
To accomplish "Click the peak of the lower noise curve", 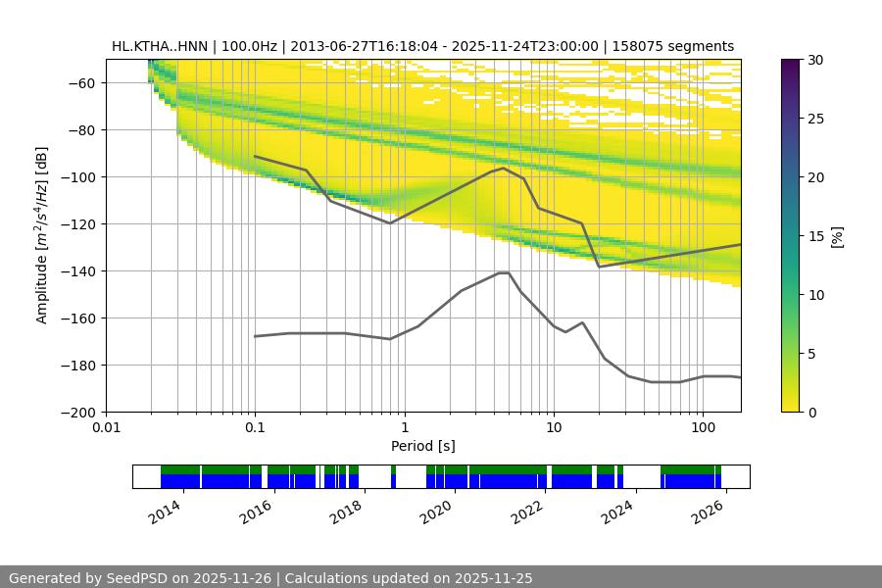I will 504,272.
